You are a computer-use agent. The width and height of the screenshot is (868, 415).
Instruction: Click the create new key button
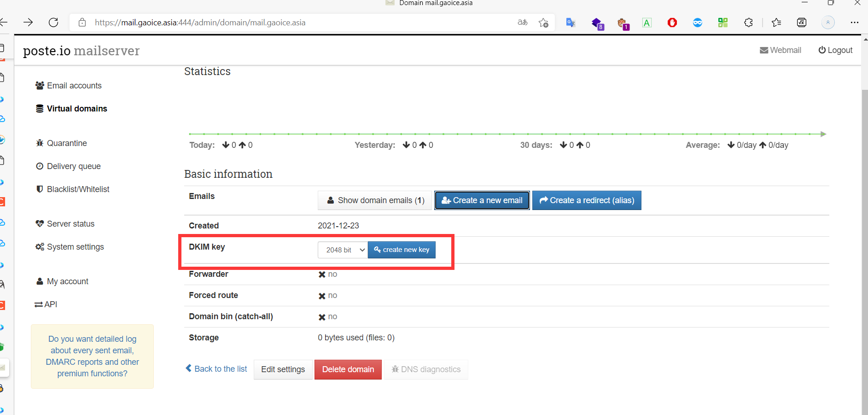tap(402, 250)
